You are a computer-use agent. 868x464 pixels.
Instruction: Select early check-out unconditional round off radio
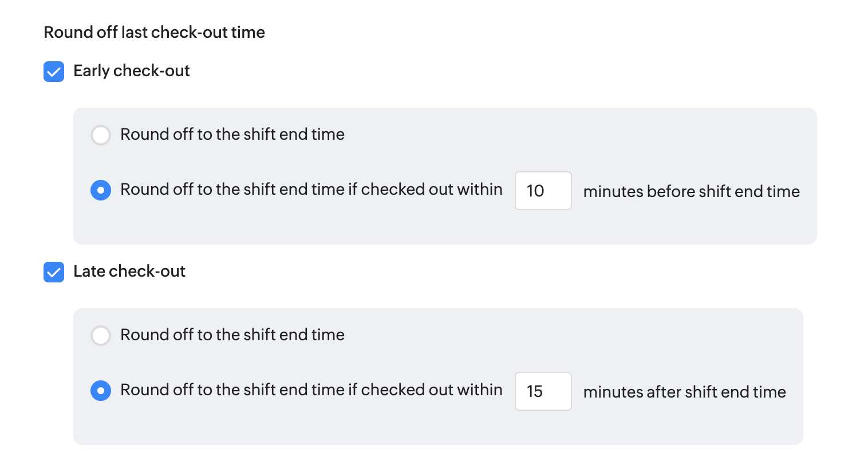coord(101,135)
